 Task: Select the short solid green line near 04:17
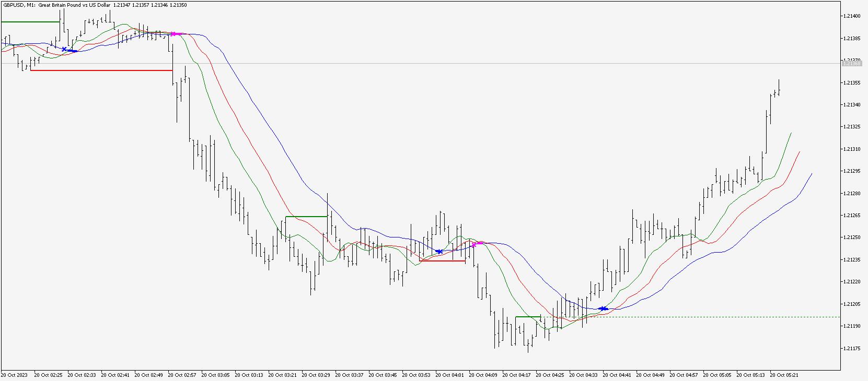tap(527, 317)
